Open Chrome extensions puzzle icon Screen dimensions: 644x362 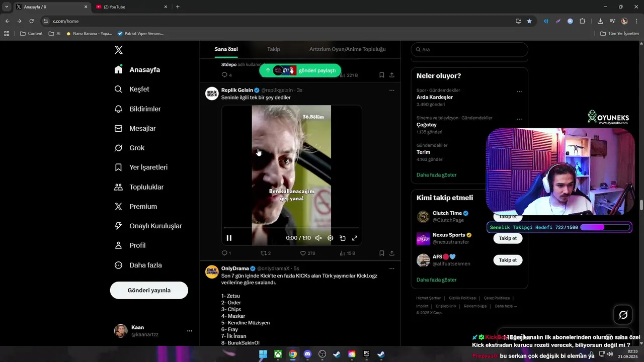(583, 21)
